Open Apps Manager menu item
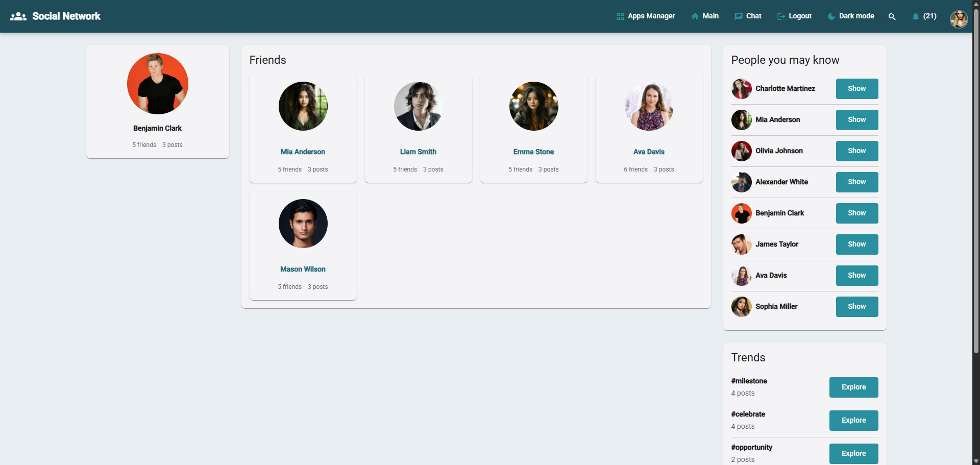This screenshot has height=465, width=980. [x=646, y=16]
